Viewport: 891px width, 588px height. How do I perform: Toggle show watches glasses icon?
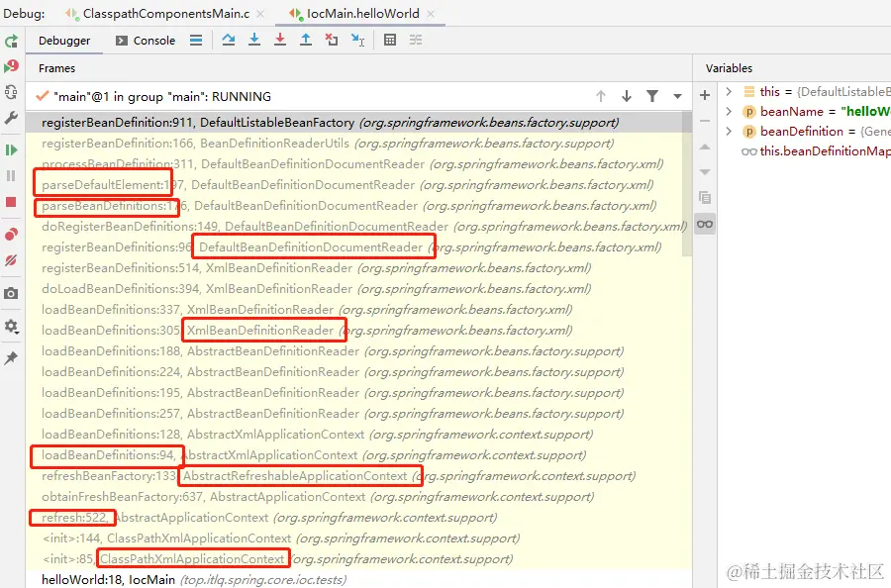pos(705,224)
